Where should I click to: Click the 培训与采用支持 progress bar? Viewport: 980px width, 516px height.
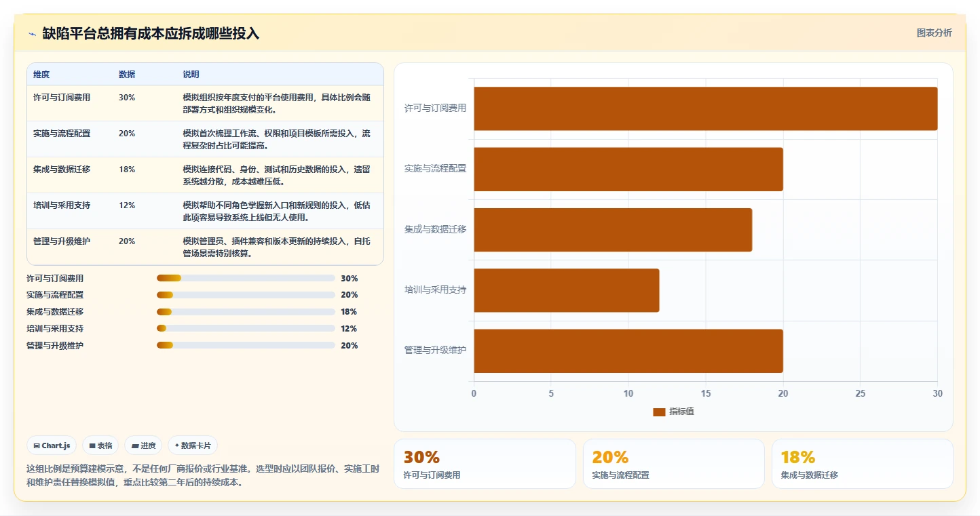[x=246, y=328]
